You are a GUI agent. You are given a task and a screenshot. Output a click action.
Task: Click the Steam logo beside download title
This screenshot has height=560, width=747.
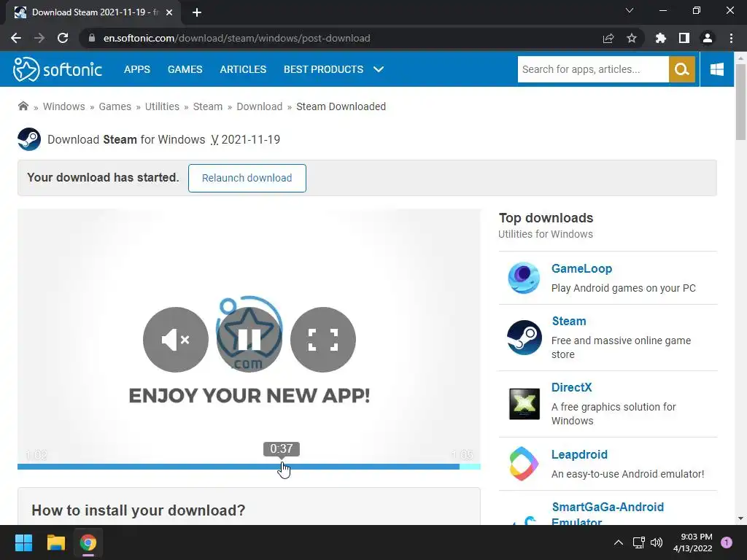click(29, 139)
